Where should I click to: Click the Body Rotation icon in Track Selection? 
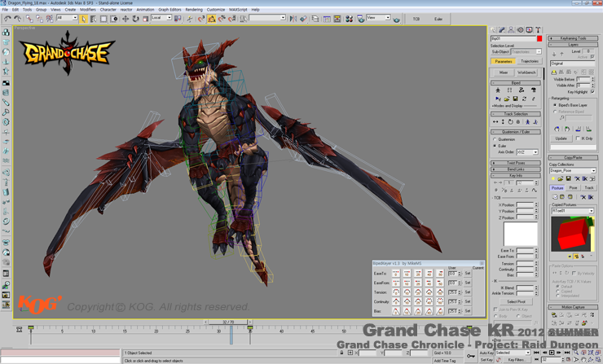click(511, 122)
